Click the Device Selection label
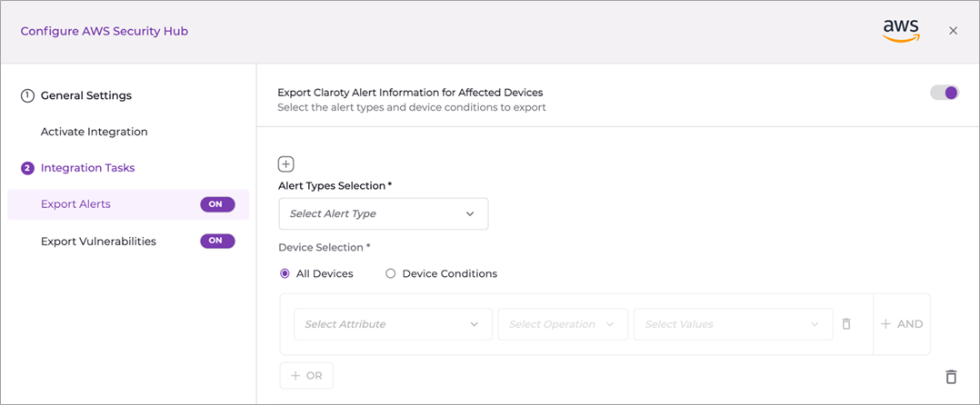 [x=325, y=248]
